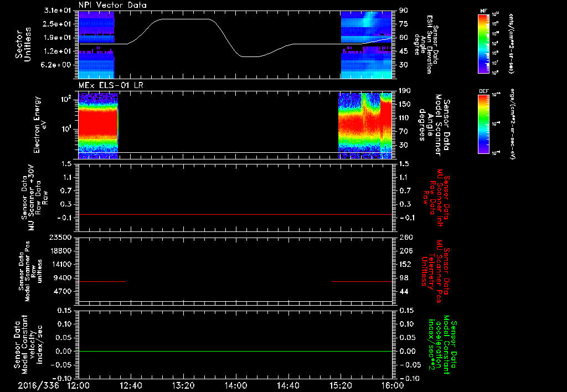The width and height of the screenshot is (567, 392).
Task: Click the 'MEx ELS-01 LR' panel title
Action: tap(110, 85)
